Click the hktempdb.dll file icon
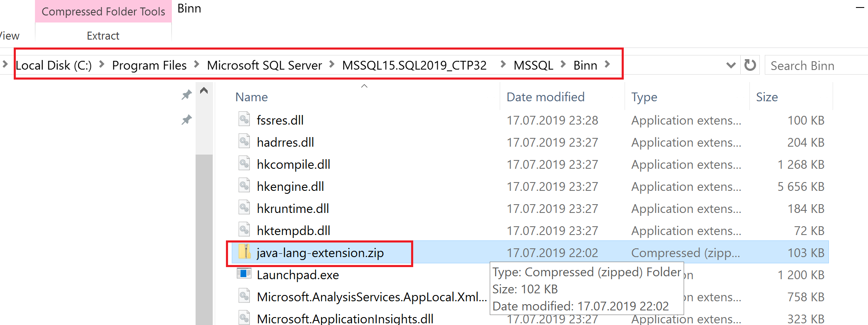Viewport: 868px width, 325px height. point(244,230)
